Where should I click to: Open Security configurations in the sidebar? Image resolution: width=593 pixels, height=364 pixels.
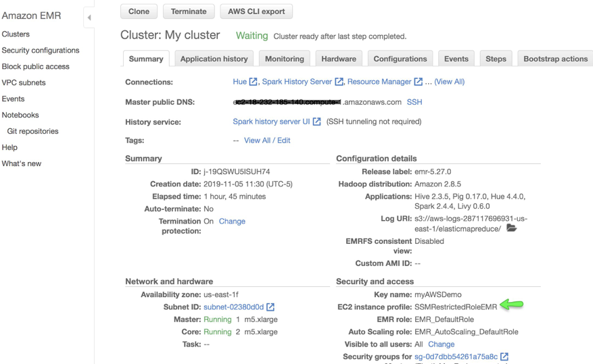41,50
